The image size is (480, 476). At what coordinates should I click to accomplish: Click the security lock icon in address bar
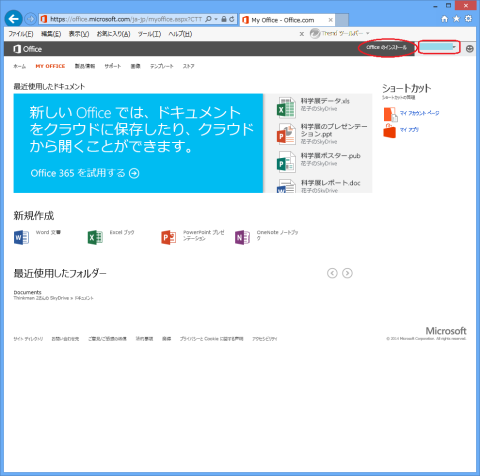(224, 19)
